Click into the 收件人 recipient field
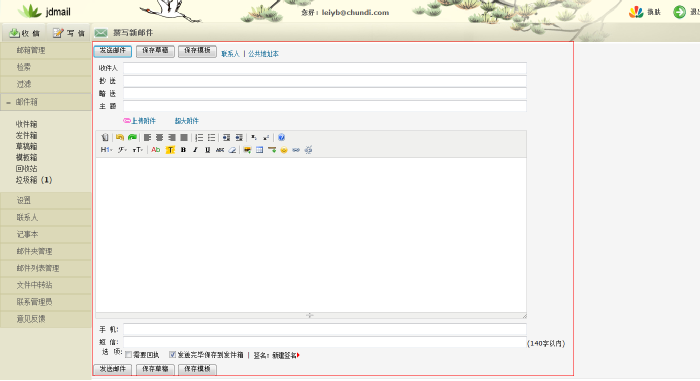The height and width of the screenshot is (381, 700). (325, 68)
